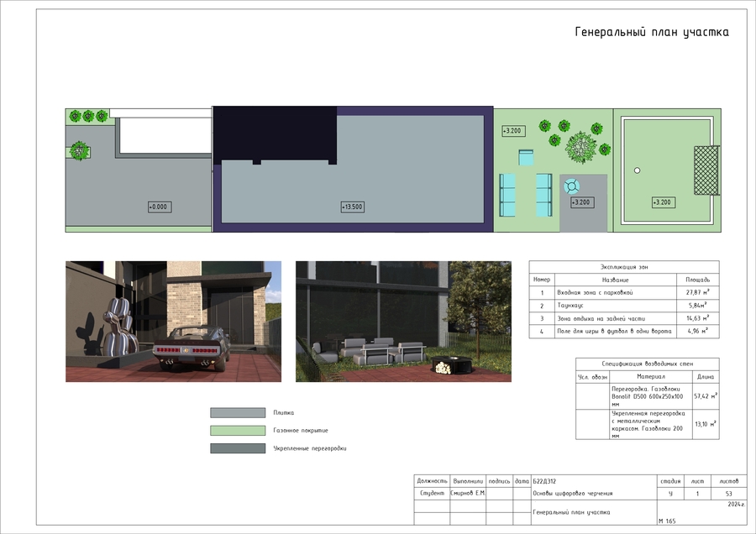Screen dimensions: 756x534
Task: Click the 'стадия' header cell
Action: (x=670, y=481)
